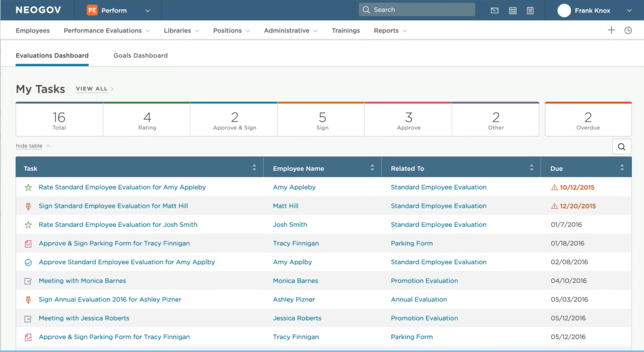
Task: Click warning icon next to 10/12/2015 due date
Action: point(554,187)
